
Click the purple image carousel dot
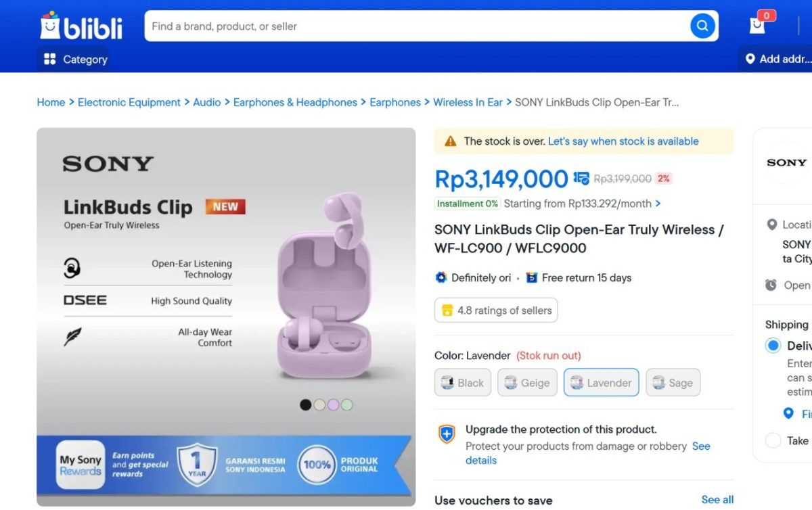coord(334,404)
